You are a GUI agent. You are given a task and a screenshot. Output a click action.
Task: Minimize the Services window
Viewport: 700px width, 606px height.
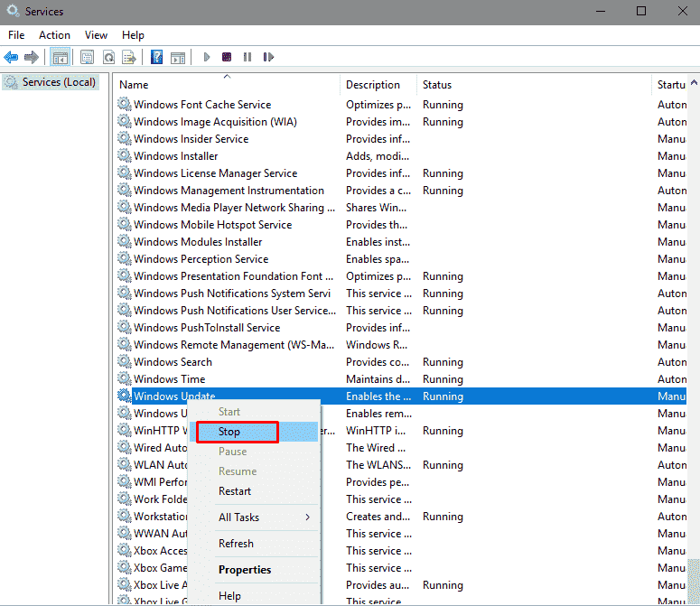click(x=601, y=11)
